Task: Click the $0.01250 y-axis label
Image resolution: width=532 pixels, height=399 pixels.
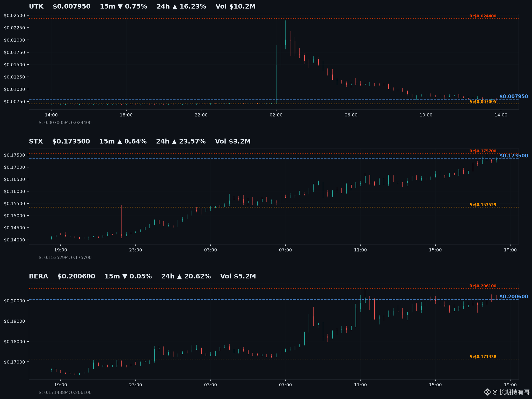Action: pyautogui.click(x=14, y=77)
